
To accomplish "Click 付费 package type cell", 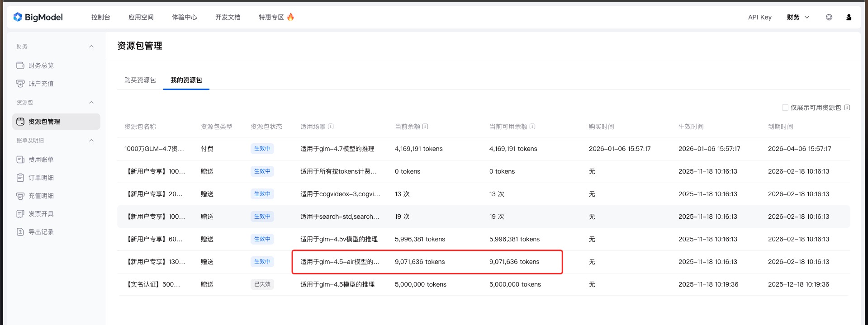I will pos(207,149).
